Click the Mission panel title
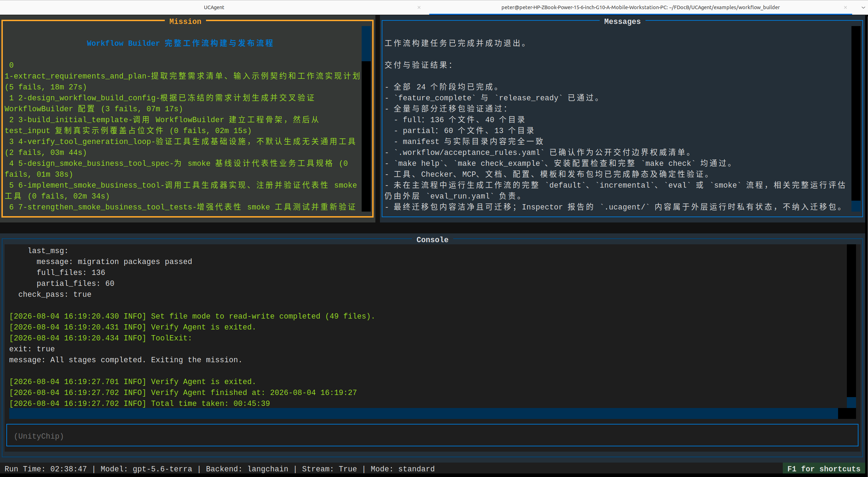The image size is (868, 477). (185, 21)
